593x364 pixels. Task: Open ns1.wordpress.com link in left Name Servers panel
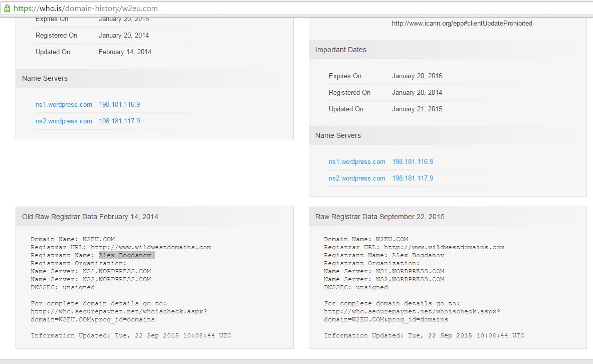(x=64, y=105)
